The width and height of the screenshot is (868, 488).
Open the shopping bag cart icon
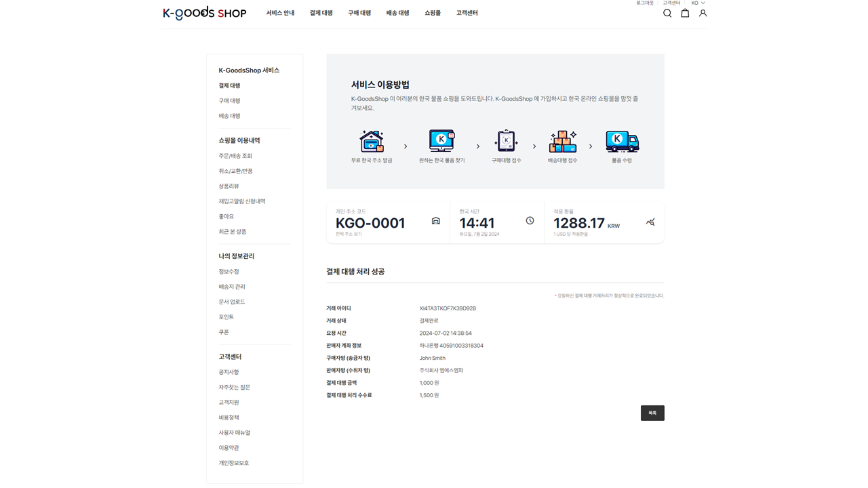[x=685, y=13]
